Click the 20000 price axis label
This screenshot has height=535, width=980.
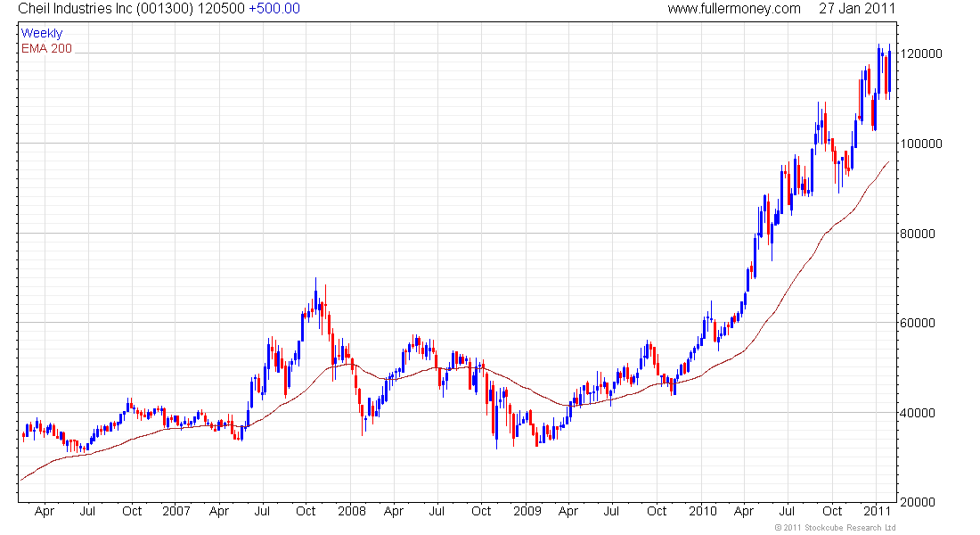coord(919,502)
